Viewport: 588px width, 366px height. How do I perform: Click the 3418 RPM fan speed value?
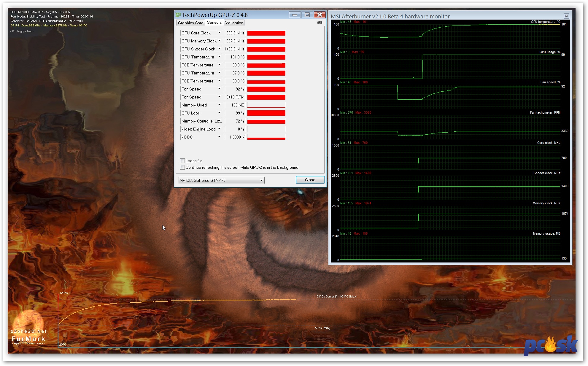235,97
